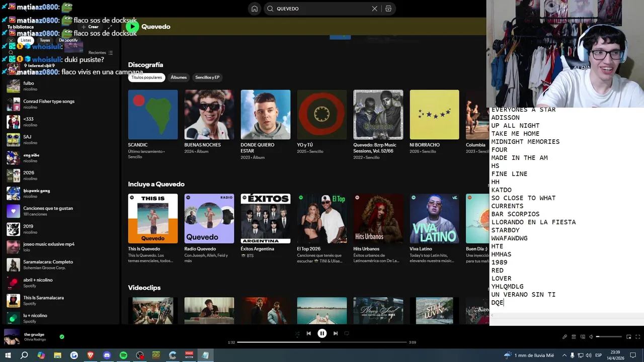Seek on the song progress bar
The image size is (644, 362).
322,342
